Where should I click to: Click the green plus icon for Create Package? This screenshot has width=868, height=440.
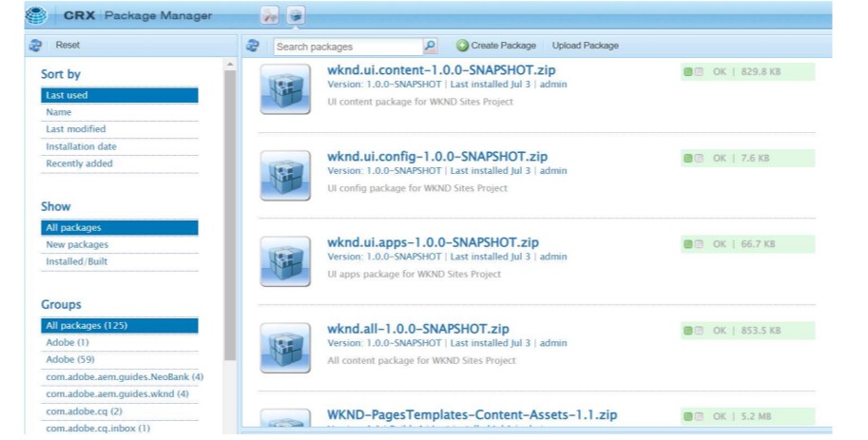[x=462, y=46]
